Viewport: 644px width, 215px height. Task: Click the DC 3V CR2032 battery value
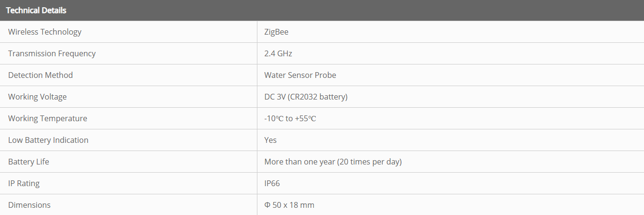pyautogui.click(x=306, y=97)
